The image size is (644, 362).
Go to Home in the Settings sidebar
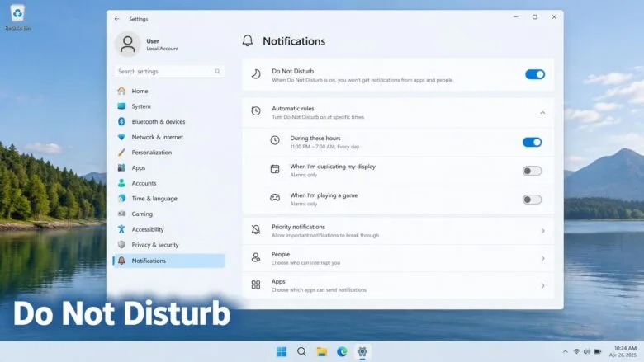point(168,91)
